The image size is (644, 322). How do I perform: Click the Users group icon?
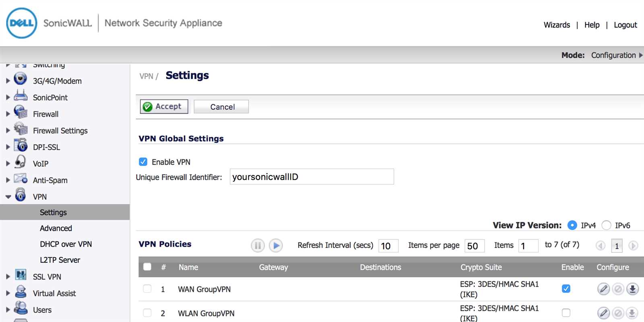(x=21, y=308)
